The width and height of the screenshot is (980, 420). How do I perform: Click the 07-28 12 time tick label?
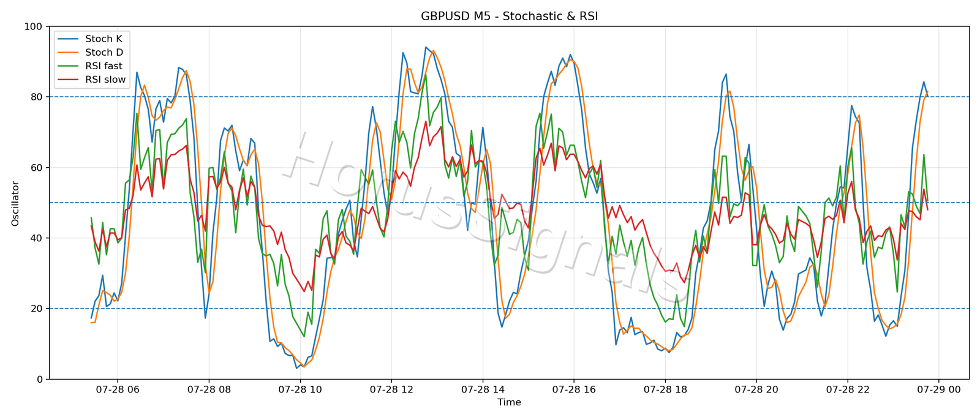[391, 389]
